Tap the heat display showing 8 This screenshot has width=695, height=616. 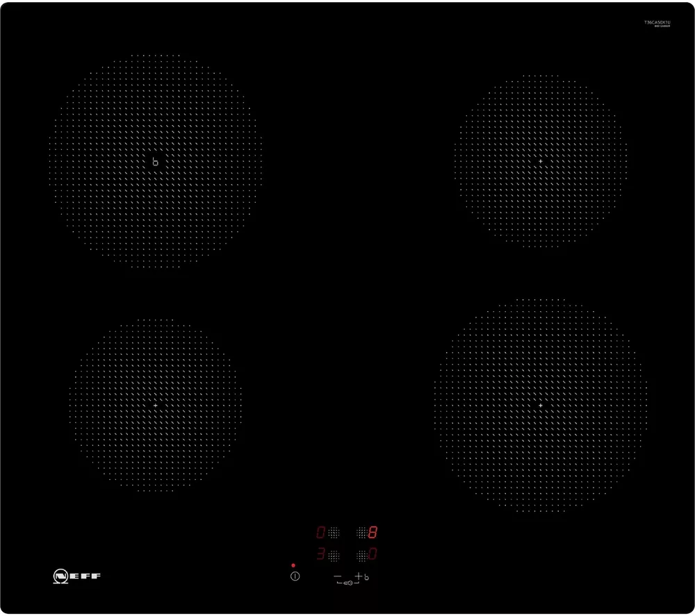pos(373,533)
